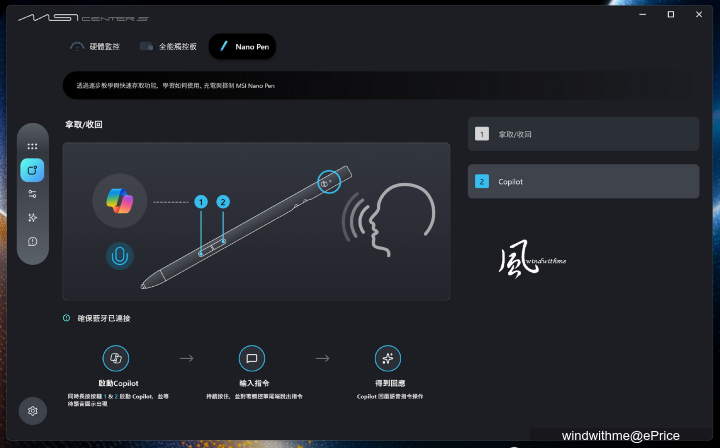Click the blue microphone icon
720x448 pixels.
tap(120, 256)
